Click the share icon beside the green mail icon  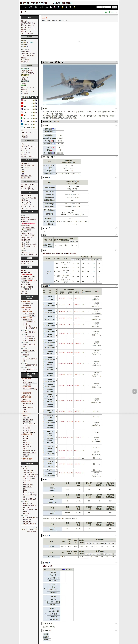pos(102,12)
